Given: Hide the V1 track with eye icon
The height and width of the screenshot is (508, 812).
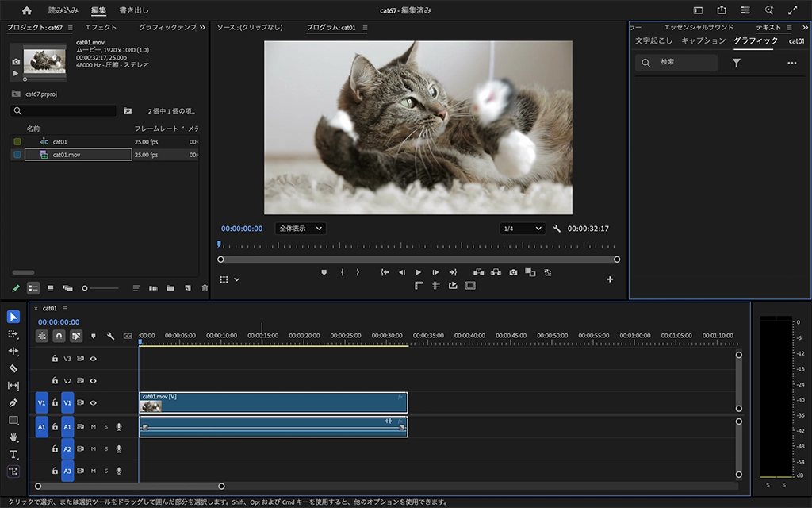Looking at the screenshot, I should (93, 403).
